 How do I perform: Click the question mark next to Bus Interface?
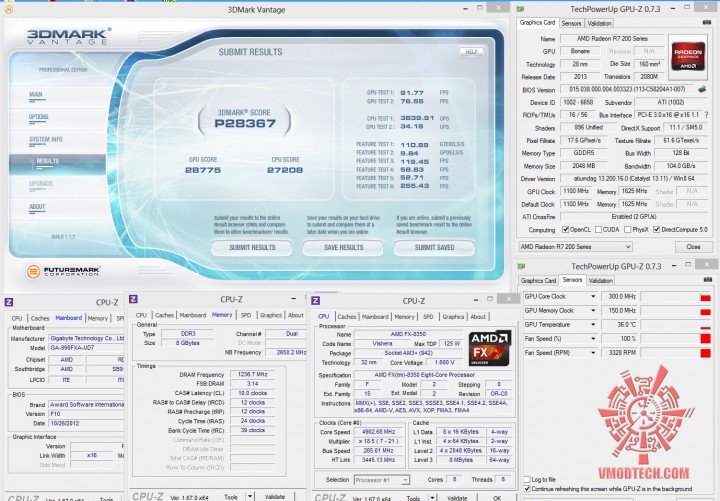coord(706,115)
